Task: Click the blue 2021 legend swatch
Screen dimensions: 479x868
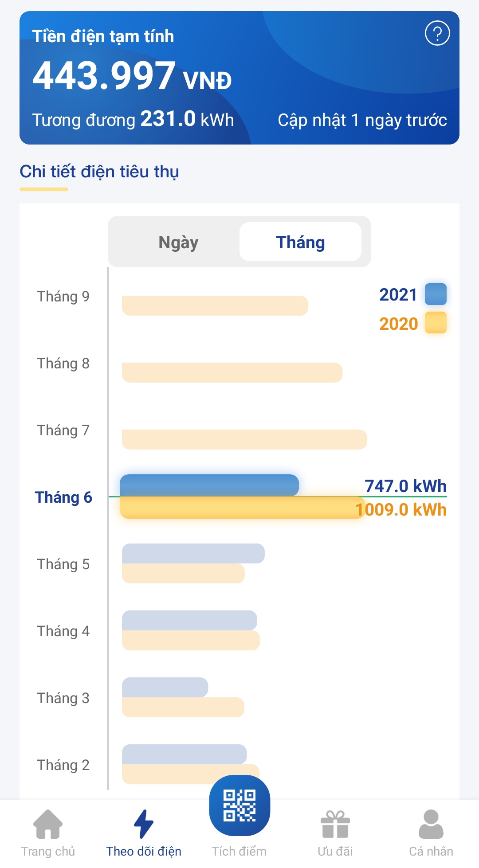Action: 436,294
